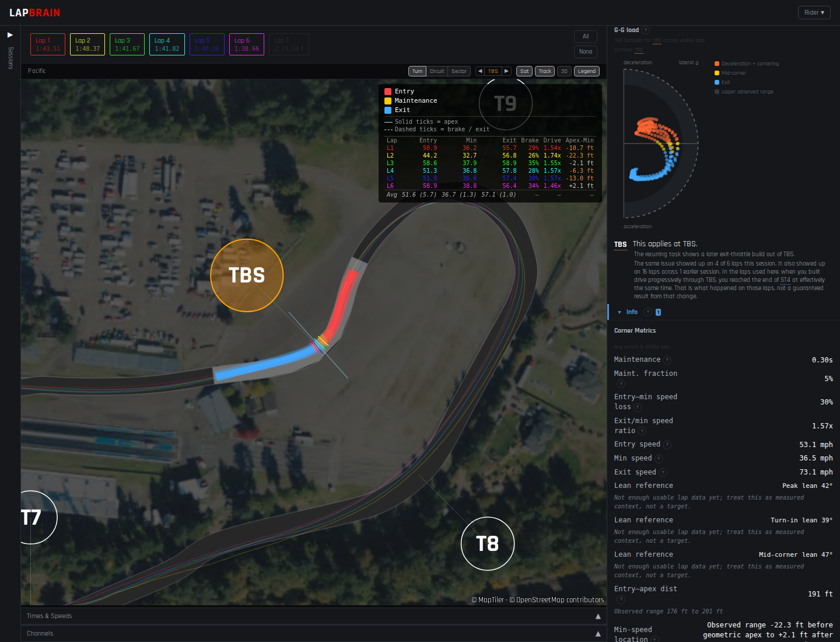This screenshot has height=642, width=840.
Task: Expand the Sessions sidebar arrow
Action: click(10, 35)
